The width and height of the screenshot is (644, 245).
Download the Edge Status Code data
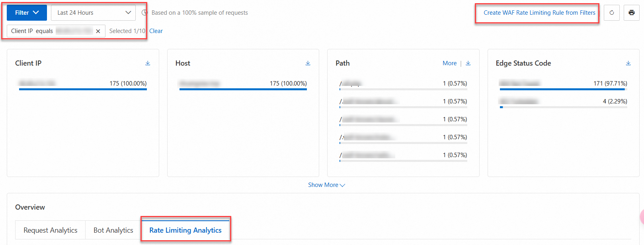coord(628,63)
